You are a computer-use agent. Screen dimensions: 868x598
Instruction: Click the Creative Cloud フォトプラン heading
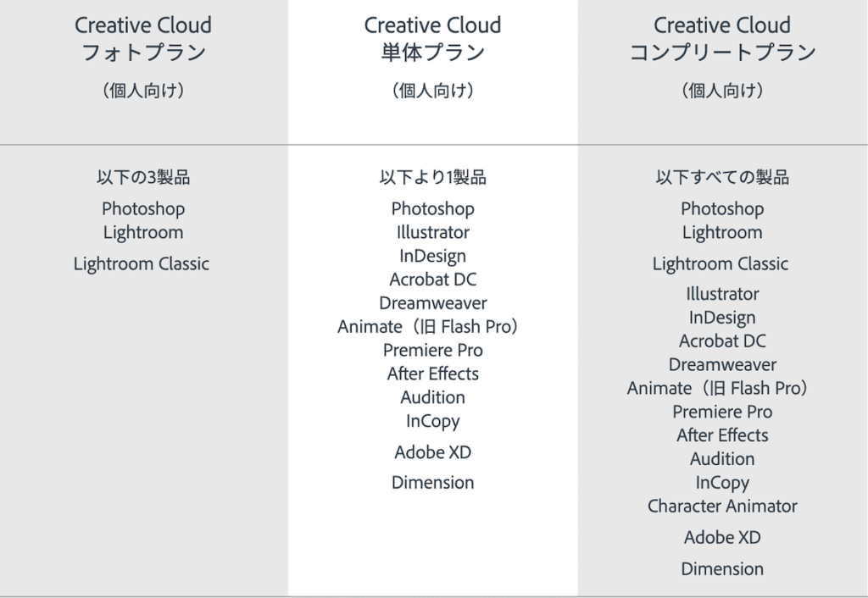click(x=143, y=39)
